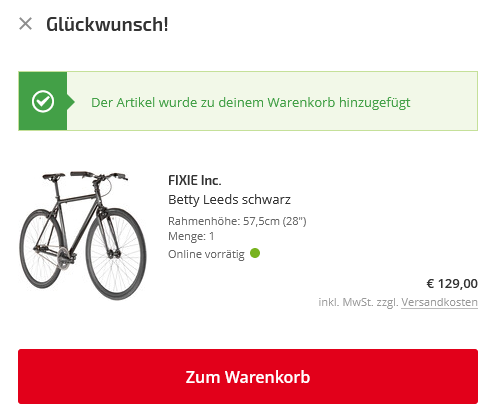Click the Menge: 1 quantity line

[191, 236]
